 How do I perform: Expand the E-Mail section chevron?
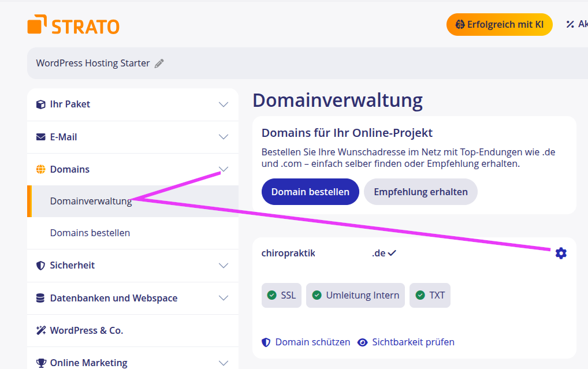[224, 137]
